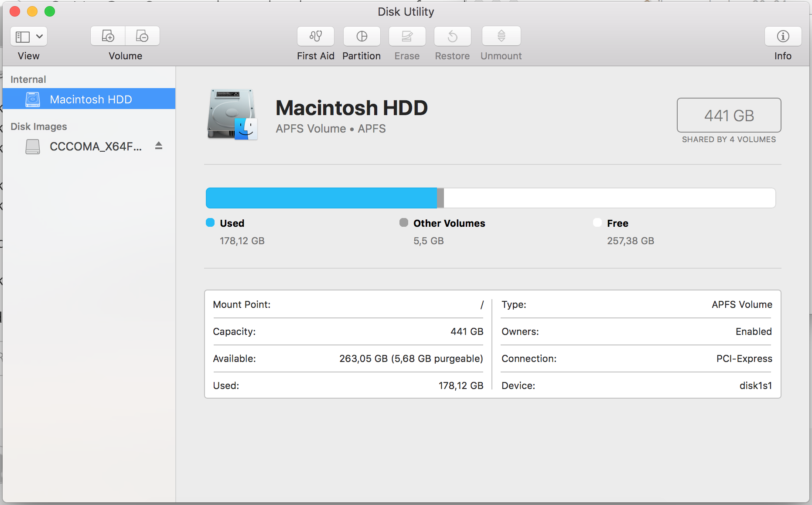Click the Add Volume icon

click(x=108, y=36)
